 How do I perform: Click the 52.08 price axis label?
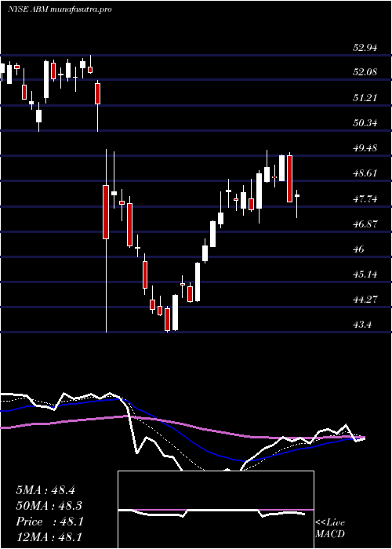tap(365, 72)
